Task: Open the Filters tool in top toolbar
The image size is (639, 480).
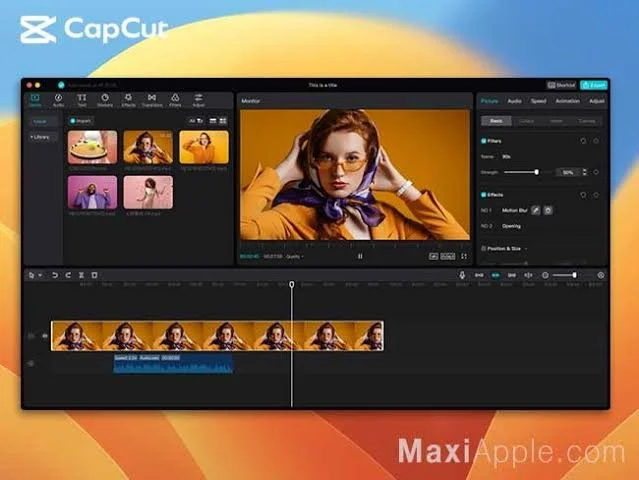Action: click(175, 98)
